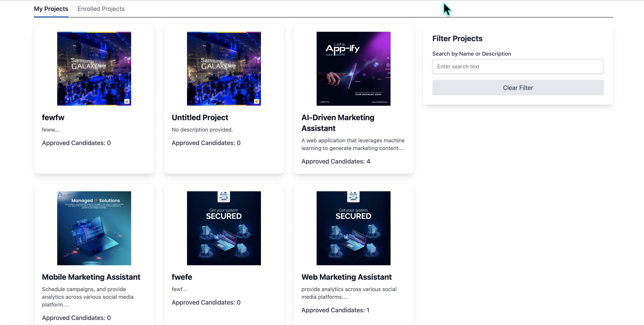Open the Untitled Project title link

click(x=200, y=117)
